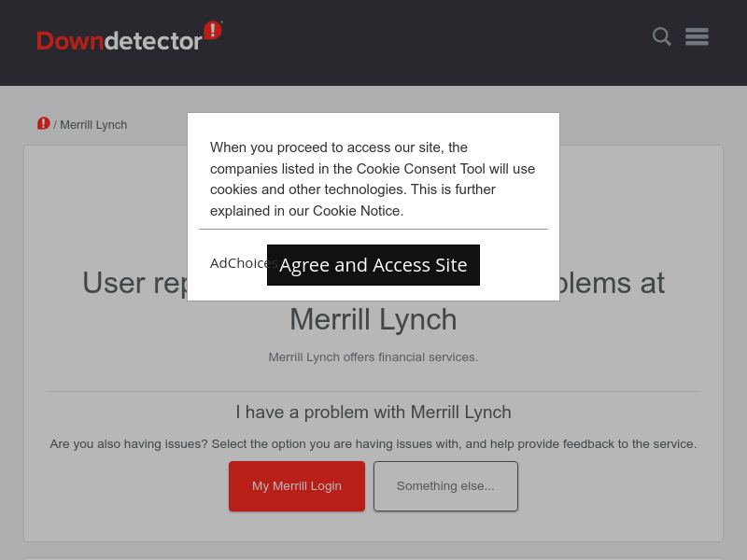Click the red breadcrumb home icon
747x560 pixels.
coord(43,124)
